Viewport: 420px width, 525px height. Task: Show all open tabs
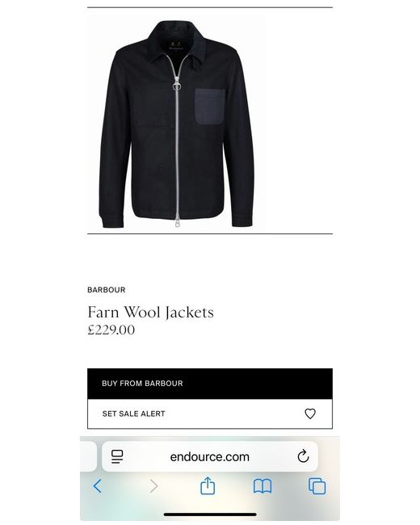(x=317, y=486)
